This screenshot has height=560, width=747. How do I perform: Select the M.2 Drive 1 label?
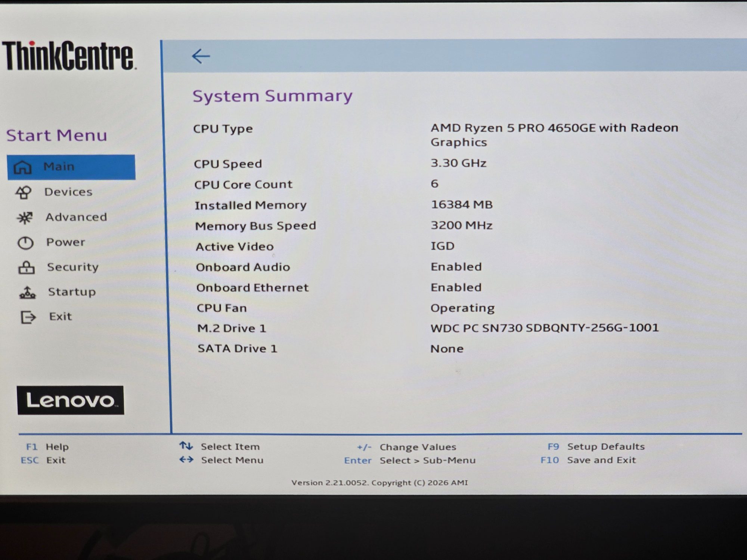[232, 328]
